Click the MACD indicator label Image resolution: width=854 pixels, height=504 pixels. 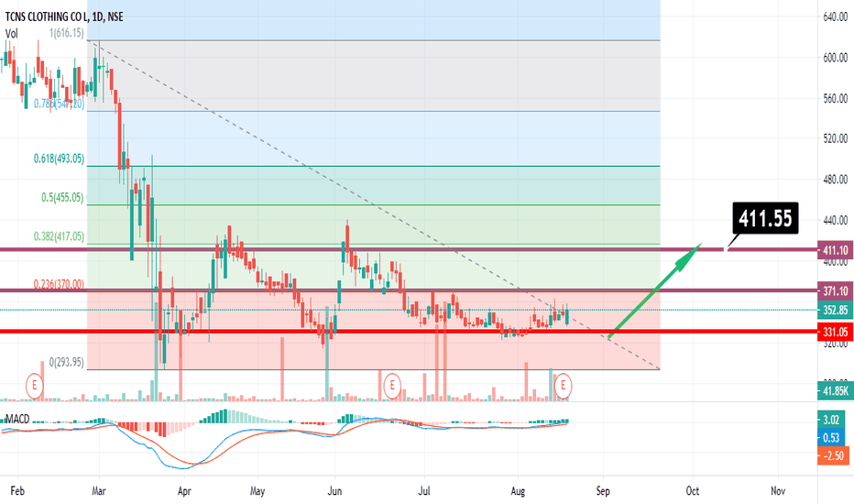17,419
